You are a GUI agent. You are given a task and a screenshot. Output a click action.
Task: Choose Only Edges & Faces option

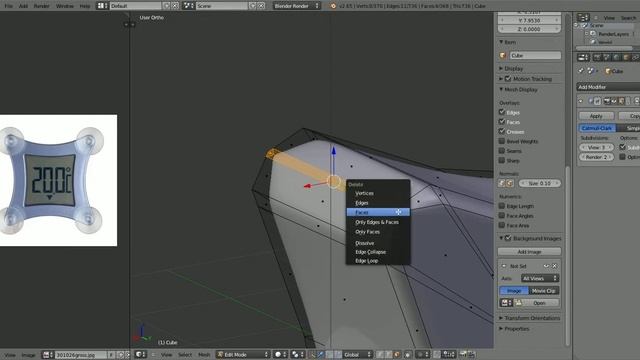click(378, 222)
